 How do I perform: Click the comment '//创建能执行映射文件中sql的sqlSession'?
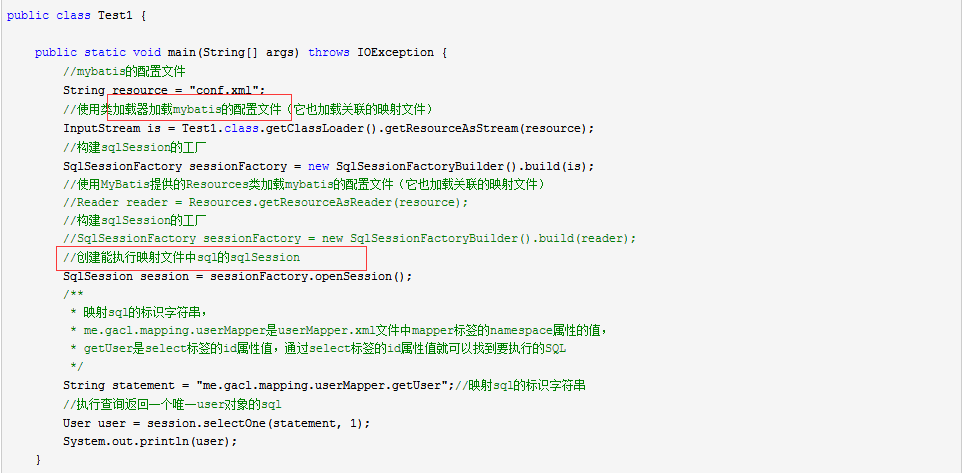181,257
